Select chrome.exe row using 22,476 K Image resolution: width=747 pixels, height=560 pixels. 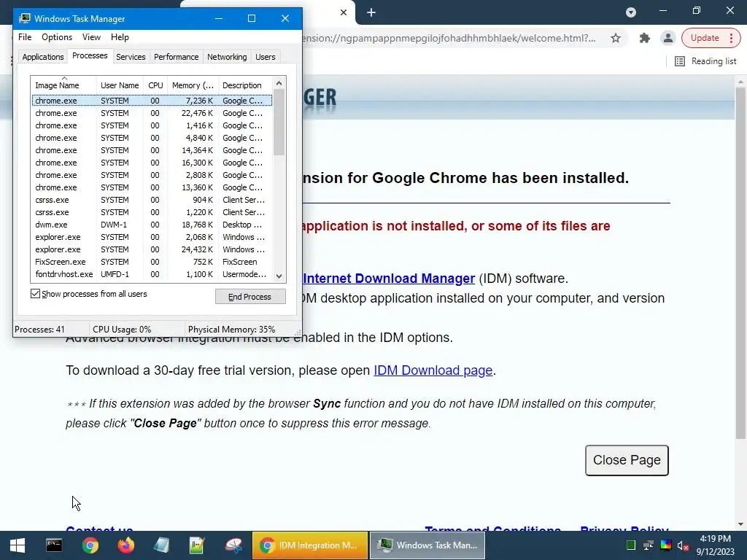[152, 113]
